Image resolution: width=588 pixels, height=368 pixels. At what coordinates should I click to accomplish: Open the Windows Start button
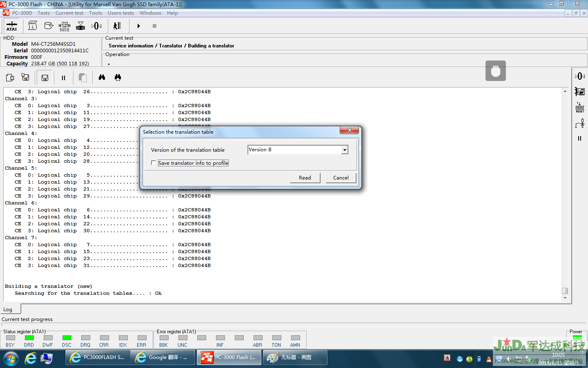click(11, 359)
